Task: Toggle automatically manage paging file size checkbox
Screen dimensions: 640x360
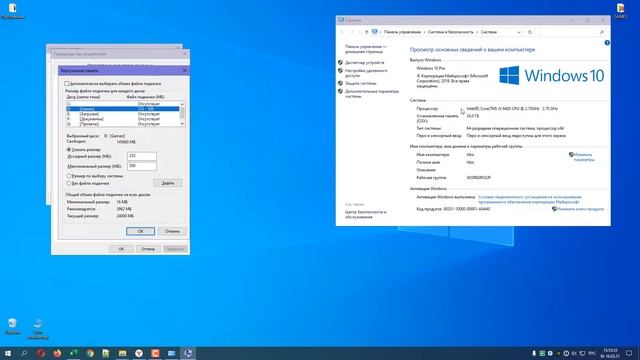Action: tap(67, 84)
